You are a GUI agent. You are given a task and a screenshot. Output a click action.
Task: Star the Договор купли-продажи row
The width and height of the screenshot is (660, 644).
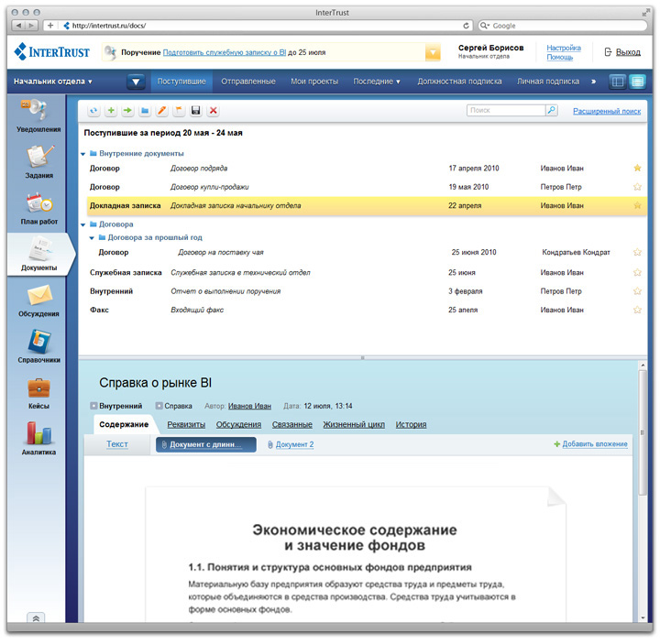pyautogui.click(x=637, y=187)
